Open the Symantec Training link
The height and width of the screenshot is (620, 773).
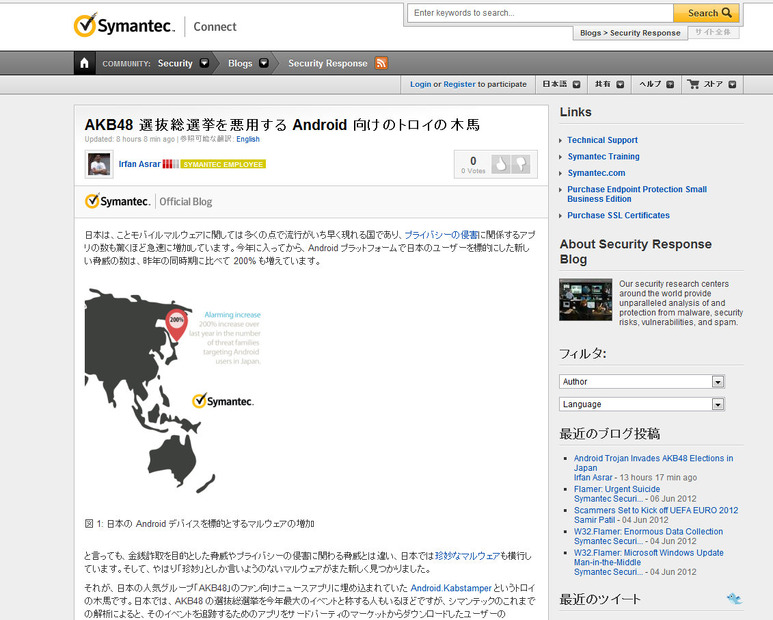click(x=603, y=156)
